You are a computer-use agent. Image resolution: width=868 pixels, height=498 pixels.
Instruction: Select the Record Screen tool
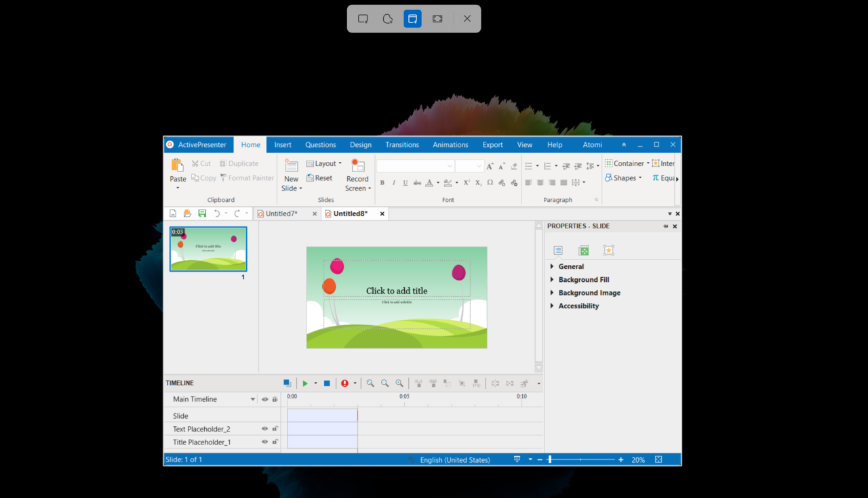357,175
